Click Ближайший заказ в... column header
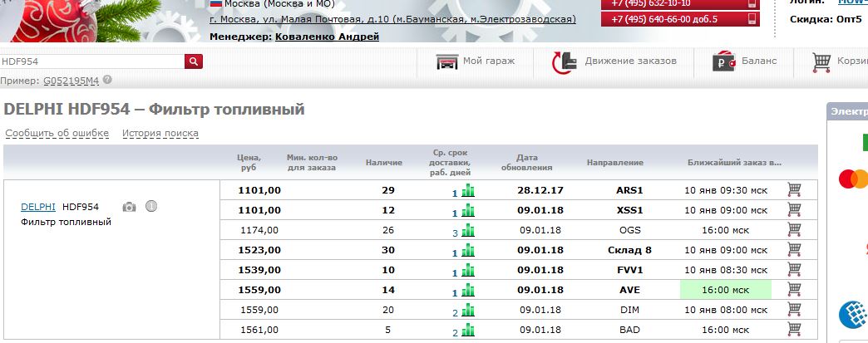 [x=735, y=163]
